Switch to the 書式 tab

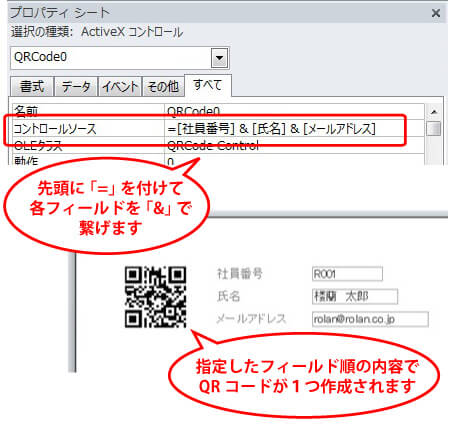pyautogui.click(x=32, y=86)
